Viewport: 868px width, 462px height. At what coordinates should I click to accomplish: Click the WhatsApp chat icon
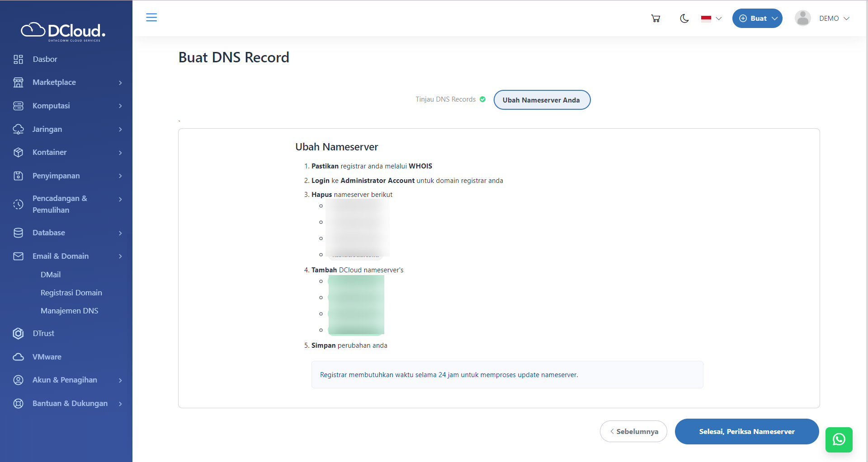839,439
